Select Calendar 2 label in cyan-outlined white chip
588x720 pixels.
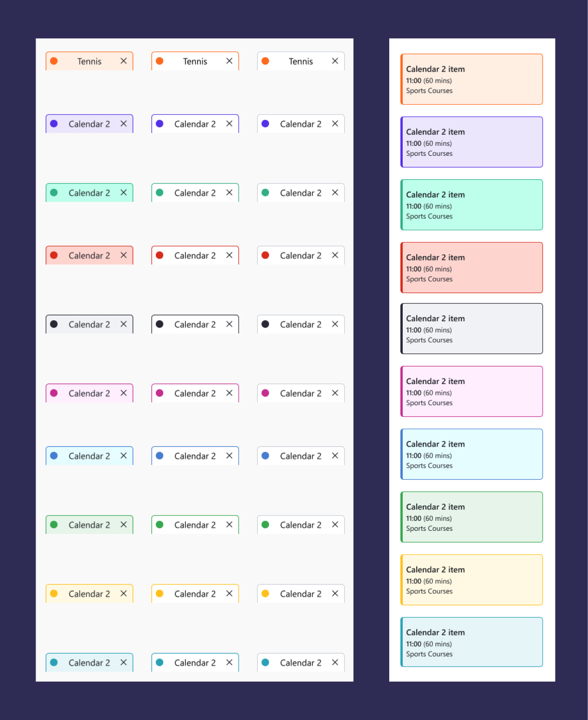pos(195,663)
